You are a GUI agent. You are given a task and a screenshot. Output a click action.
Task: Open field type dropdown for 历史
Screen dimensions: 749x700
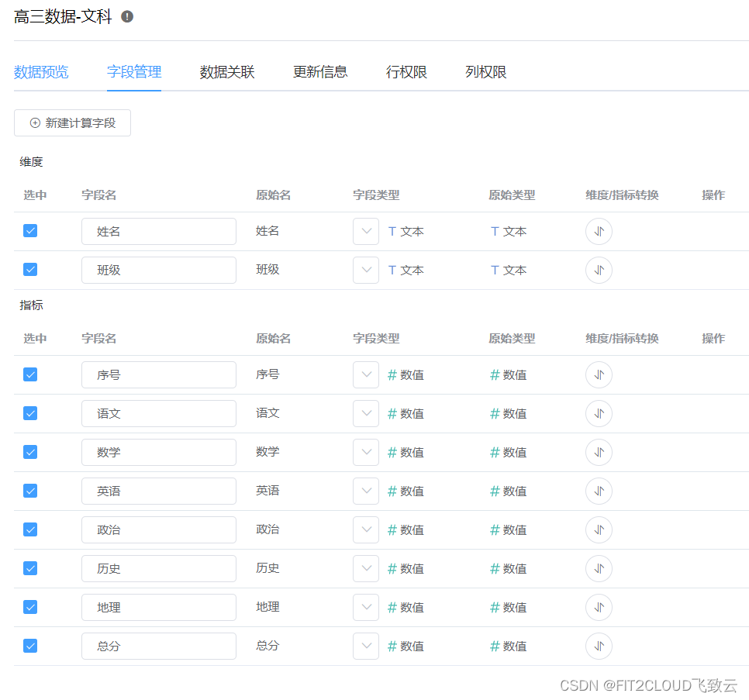click(366, 568)
